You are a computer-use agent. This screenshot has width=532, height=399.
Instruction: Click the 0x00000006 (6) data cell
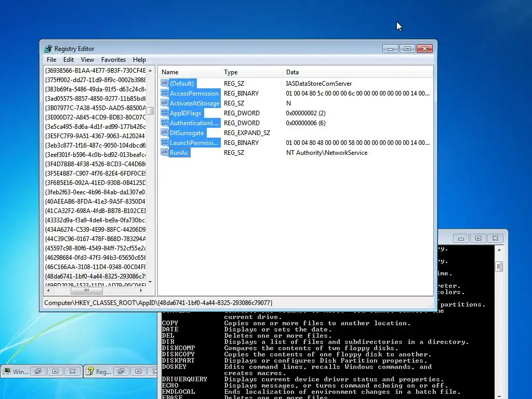tap(305, 123)
